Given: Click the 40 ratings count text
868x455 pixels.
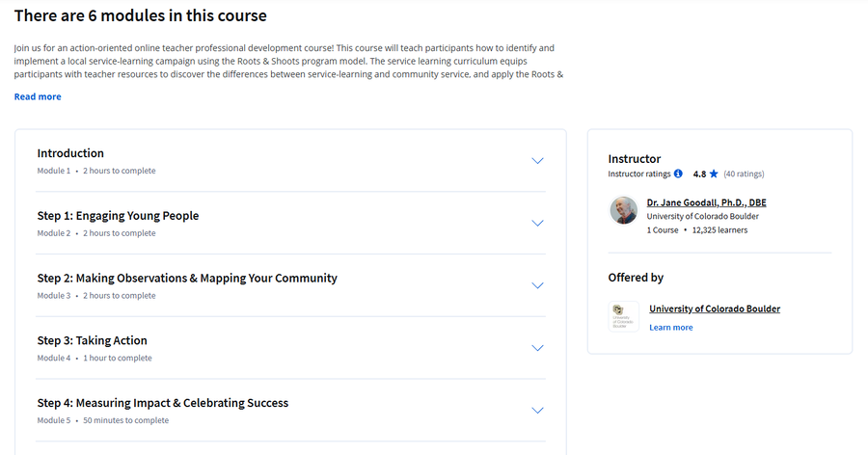Looking at the screenshot, I should click(744, 174).
